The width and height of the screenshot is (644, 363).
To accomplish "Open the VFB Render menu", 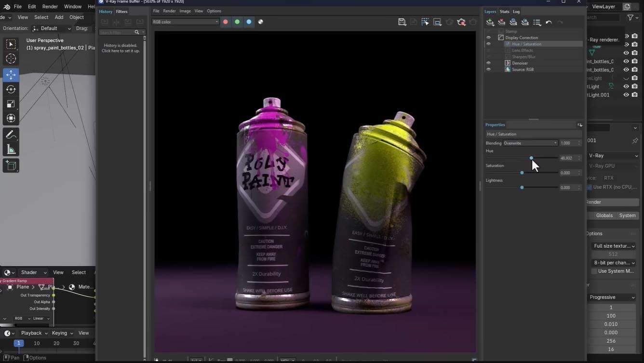I will point(169,11).
